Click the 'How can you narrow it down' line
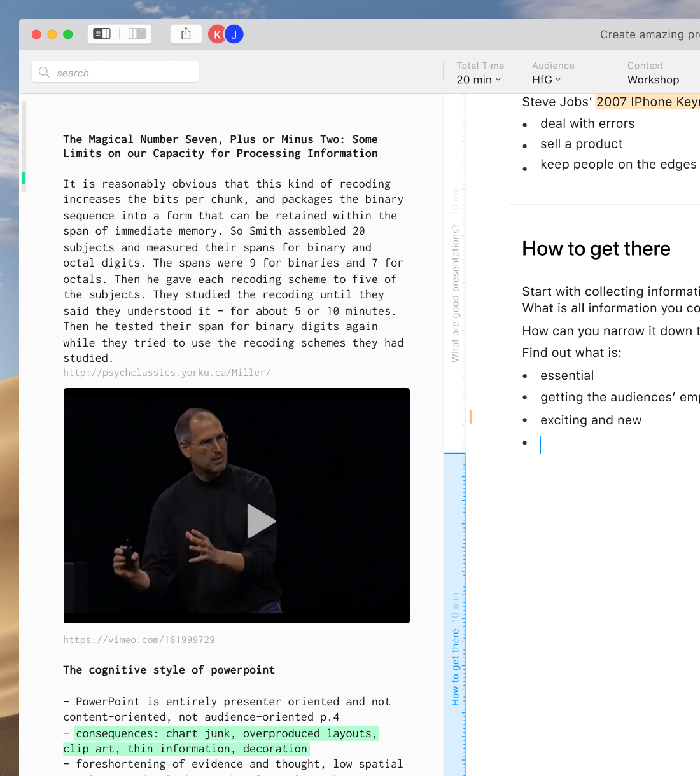700x776 pixels. coord(611,331)
